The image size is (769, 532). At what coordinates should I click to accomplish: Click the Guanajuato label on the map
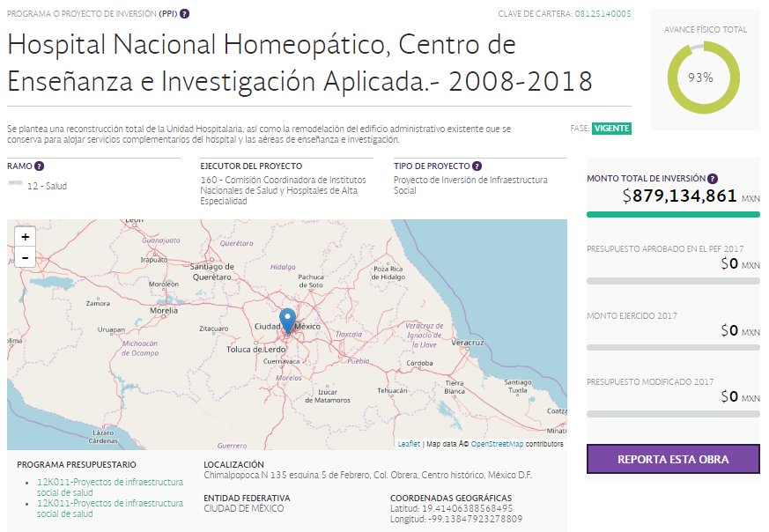tap(161, 240)
